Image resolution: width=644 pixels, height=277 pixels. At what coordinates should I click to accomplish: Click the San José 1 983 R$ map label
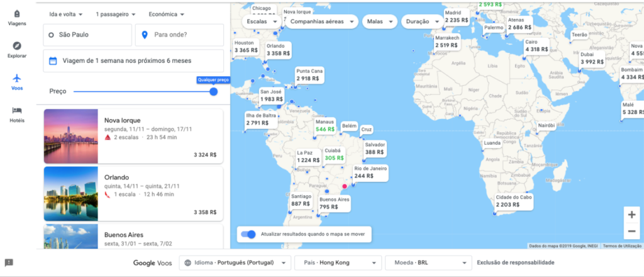pyautogui.click(x=272, y=95)
